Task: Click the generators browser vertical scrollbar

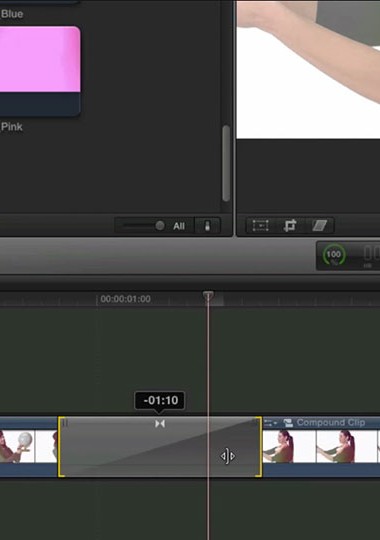Action: click(x=226, y=163)
